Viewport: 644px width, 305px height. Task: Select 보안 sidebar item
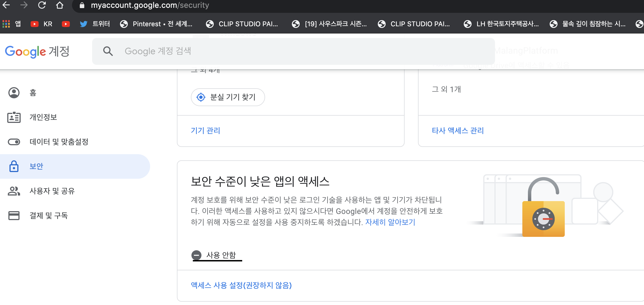(x=36, y=166)
